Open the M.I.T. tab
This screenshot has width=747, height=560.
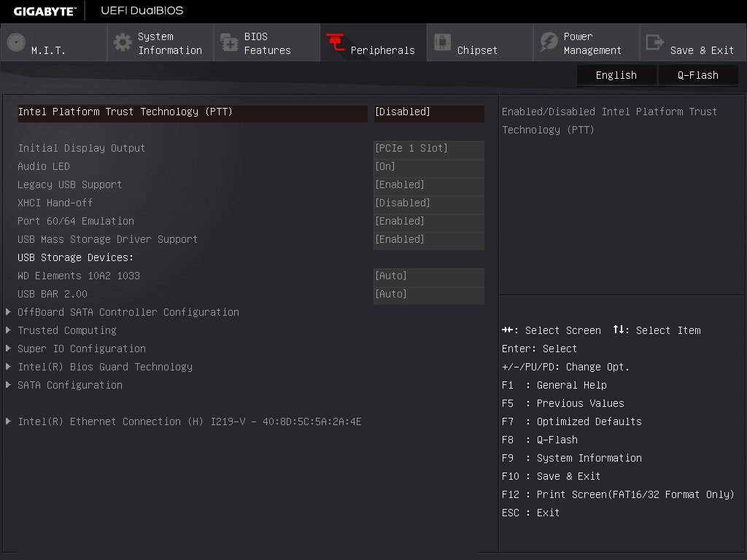[54, 43]
